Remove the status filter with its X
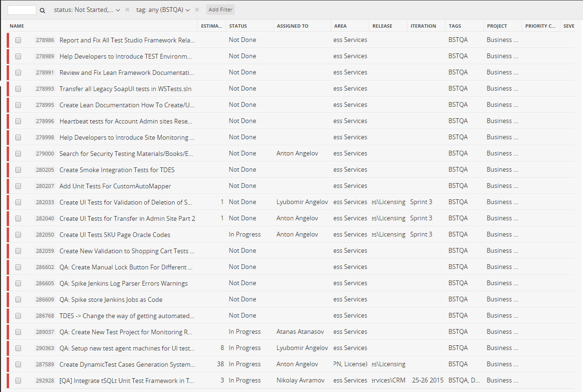This screenshot has width=583, height=392. pos(127,10)
